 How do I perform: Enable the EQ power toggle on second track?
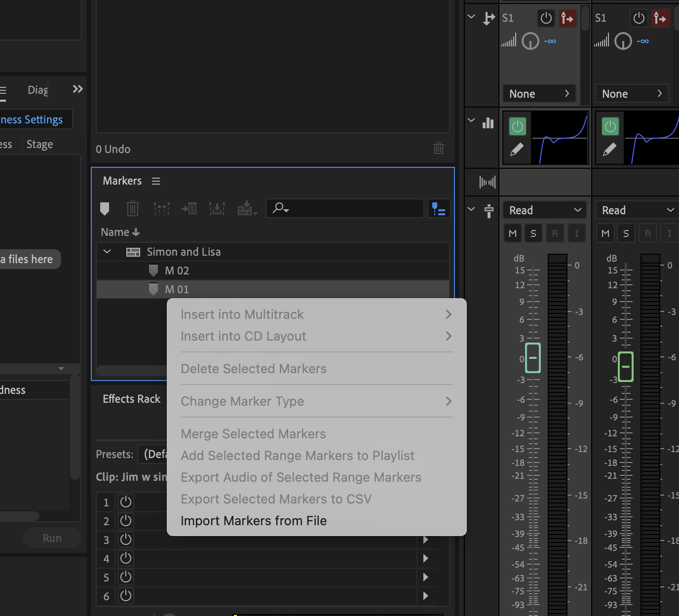click(610, 126)
